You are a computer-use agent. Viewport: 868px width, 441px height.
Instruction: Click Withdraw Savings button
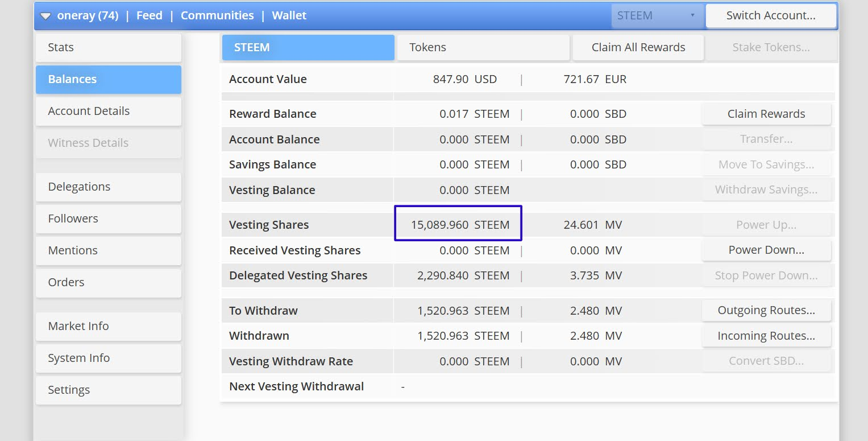pos(766,190)
